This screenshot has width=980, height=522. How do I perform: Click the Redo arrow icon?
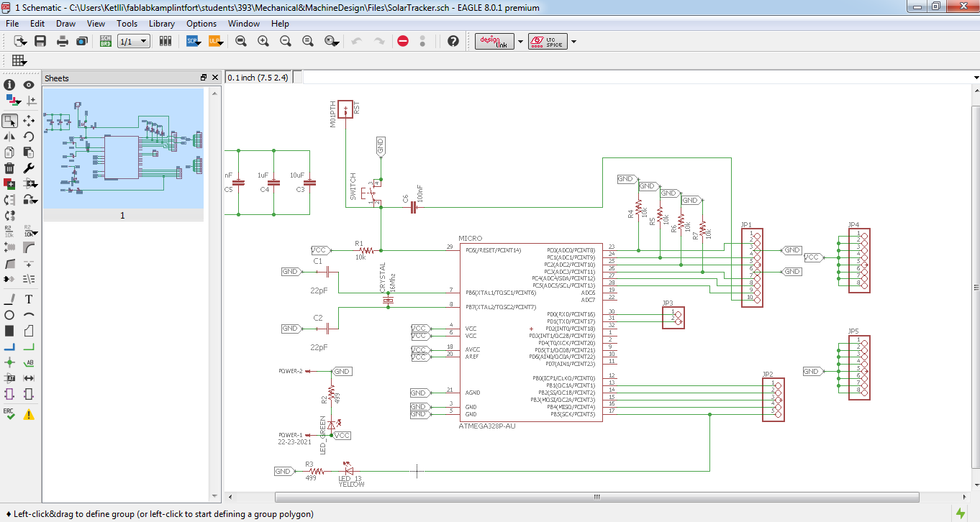coord(379,41)
